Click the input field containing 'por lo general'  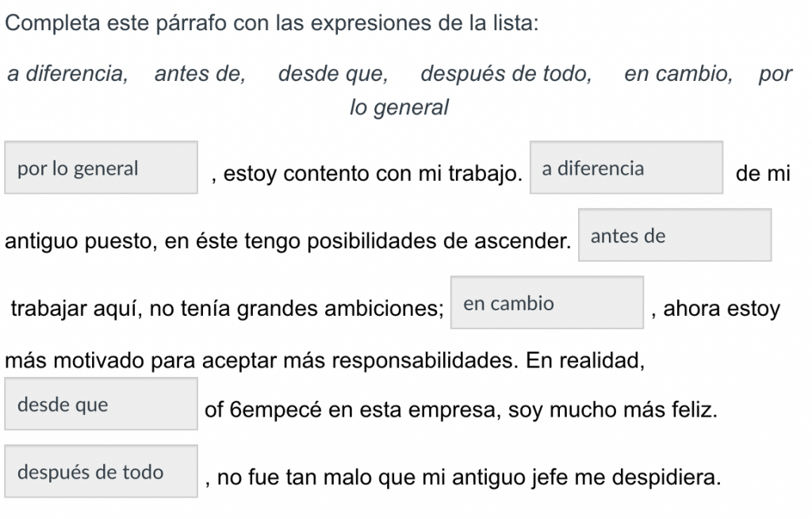101,167
